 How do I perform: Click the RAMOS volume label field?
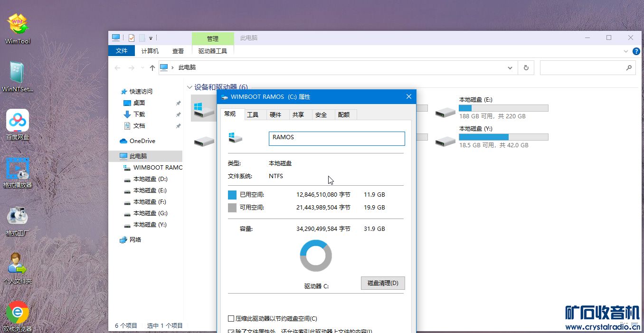pos(337,138)
